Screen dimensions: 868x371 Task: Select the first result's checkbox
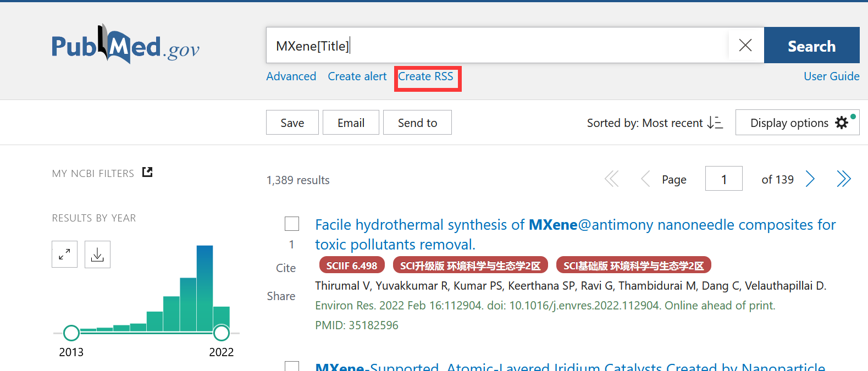coord(292,224)
